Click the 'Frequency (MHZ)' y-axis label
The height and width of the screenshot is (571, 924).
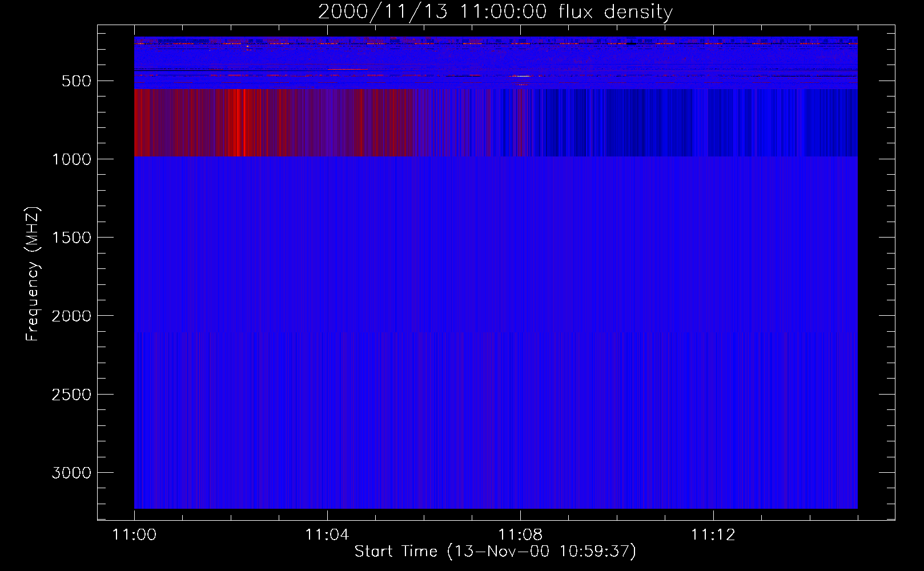[x=33, y=274]
